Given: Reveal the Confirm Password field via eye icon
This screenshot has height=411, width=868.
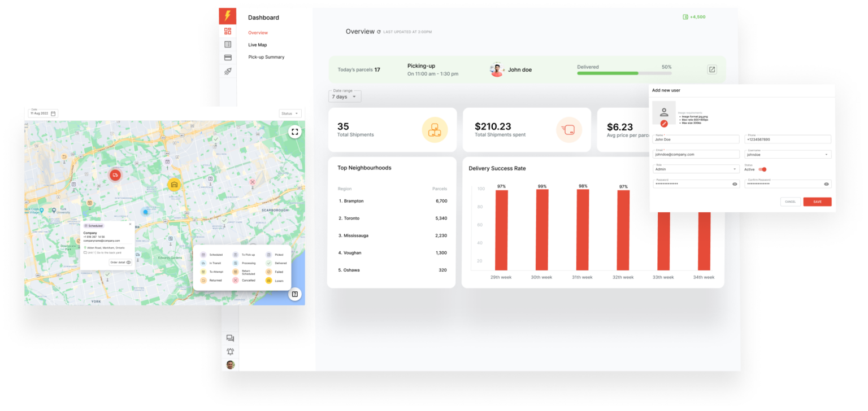Looking at the screenshot, I should [x=826, y=184].
